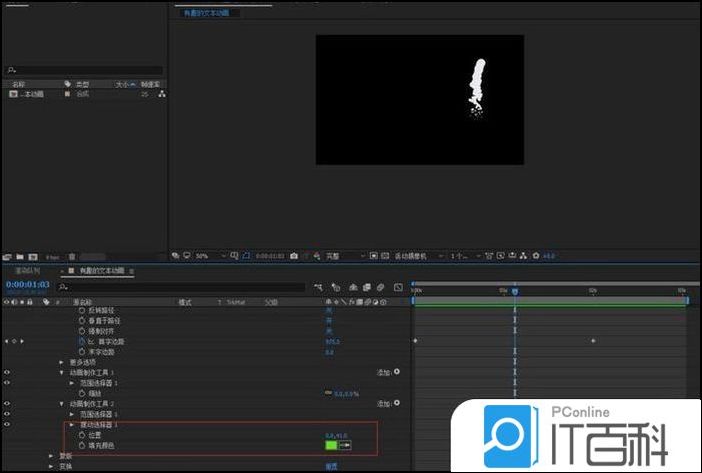This screenshot has height=473, width=702.
Task: Click the new folder icon in project panel
Action: click(20, 256)
